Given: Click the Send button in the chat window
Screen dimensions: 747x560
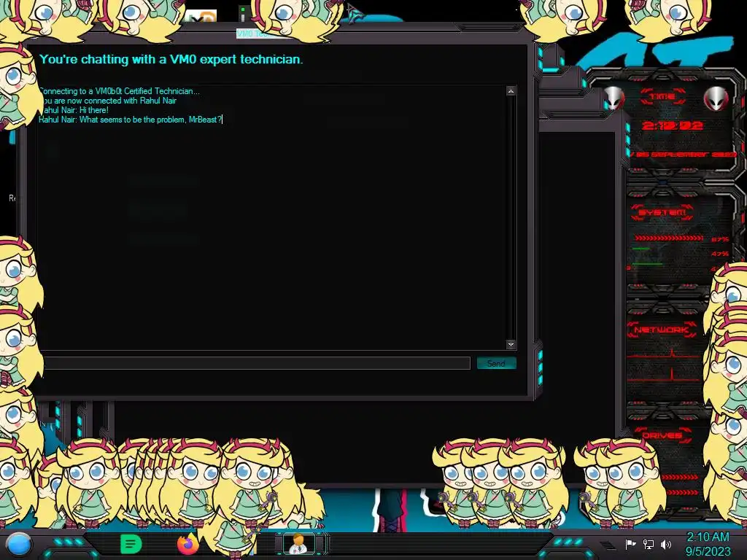Looking at the screenshot, I should click(x=496, y=363).
